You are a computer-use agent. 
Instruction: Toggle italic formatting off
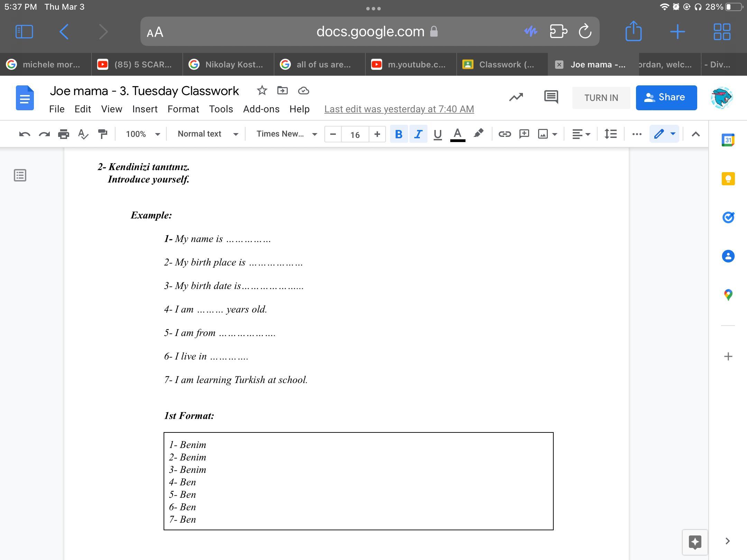click(x=418, y=134)
